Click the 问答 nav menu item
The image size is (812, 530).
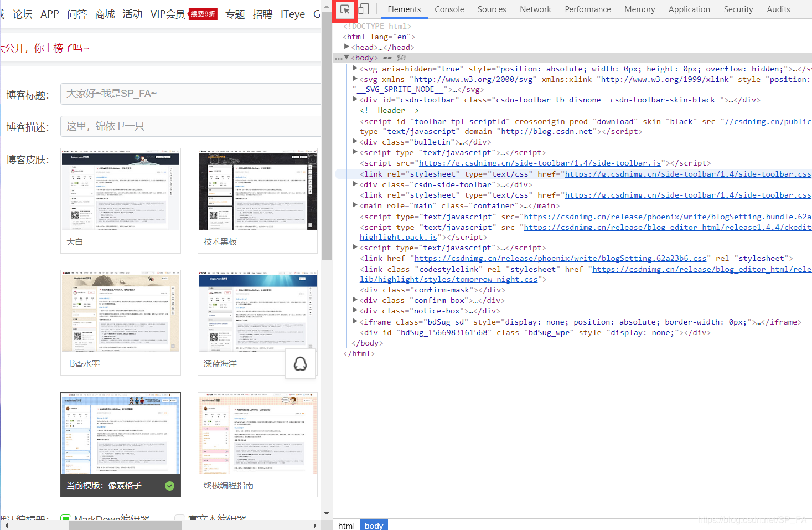tap(77, 14)
